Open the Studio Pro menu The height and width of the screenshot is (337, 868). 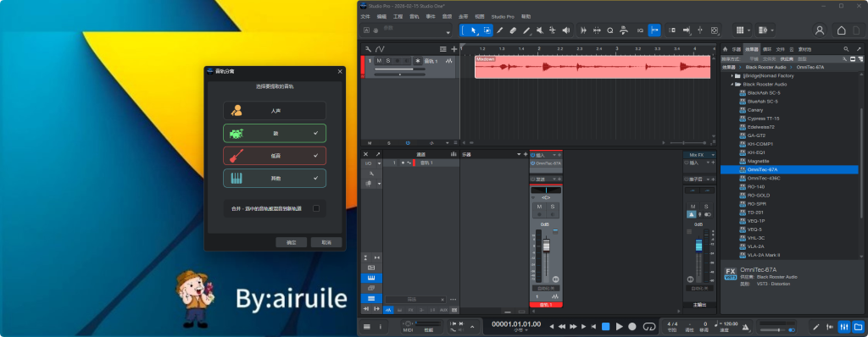click(x=502, y=17)
